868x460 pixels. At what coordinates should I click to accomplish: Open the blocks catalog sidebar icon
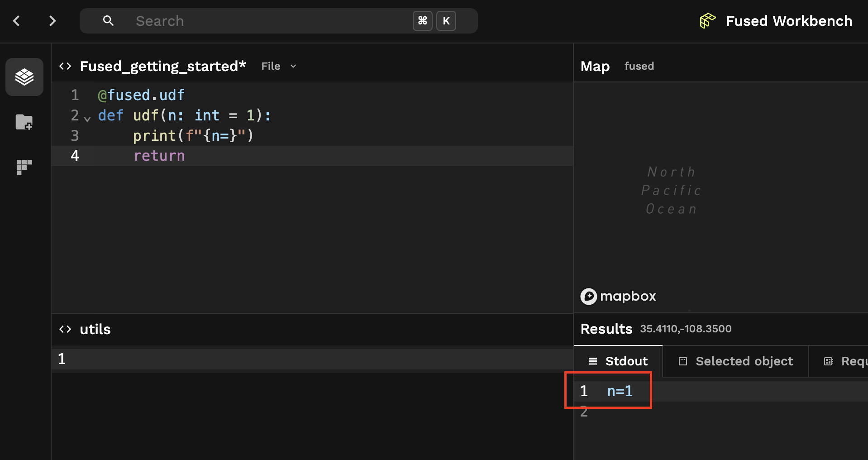24,167
